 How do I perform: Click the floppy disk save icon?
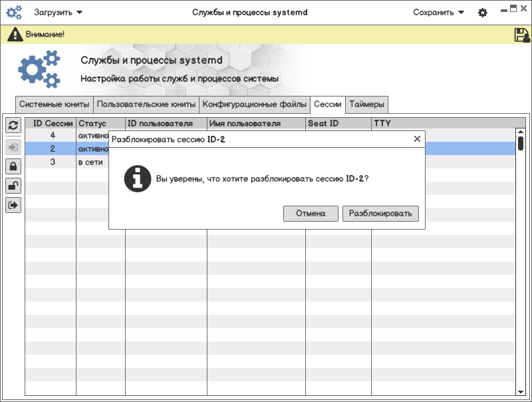tap(521, 35)
